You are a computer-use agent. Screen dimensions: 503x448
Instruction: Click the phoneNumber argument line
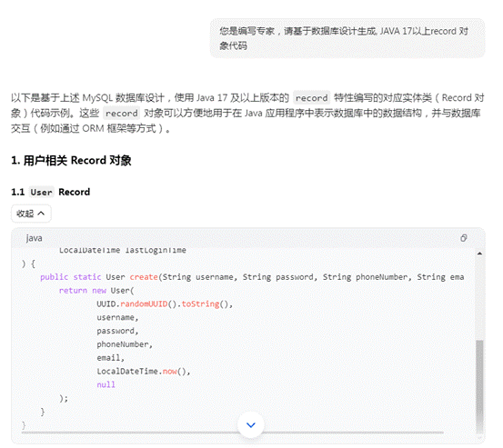coord(125,344)
